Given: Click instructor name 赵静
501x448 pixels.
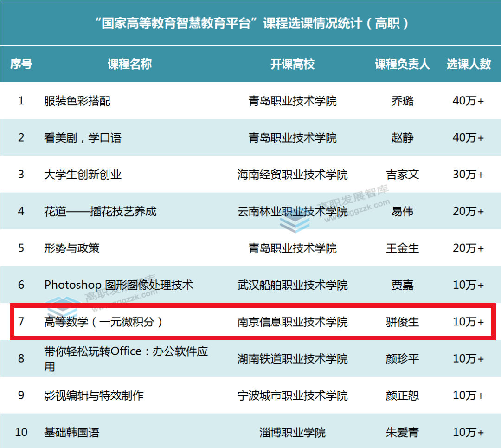Looking at the screenshot, I should (x=402, y=137).
